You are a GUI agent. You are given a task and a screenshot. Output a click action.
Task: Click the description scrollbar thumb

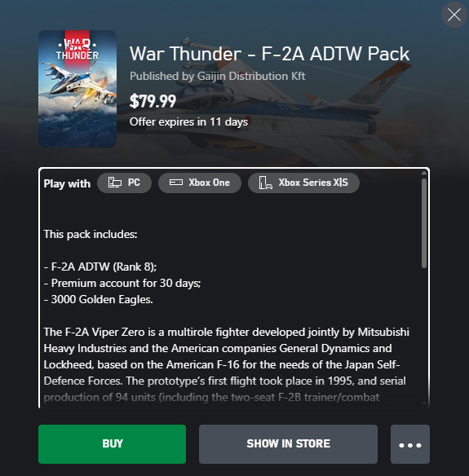point(424,223)
